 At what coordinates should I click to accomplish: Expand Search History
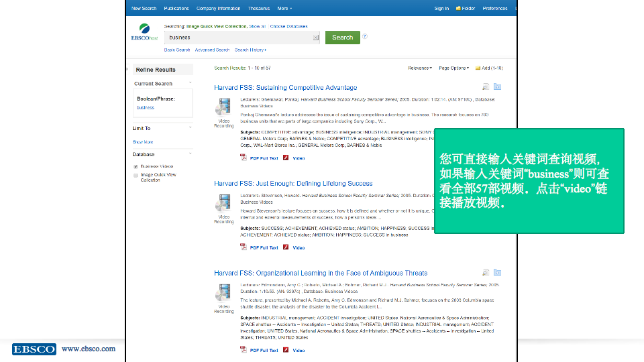point(250,50)
